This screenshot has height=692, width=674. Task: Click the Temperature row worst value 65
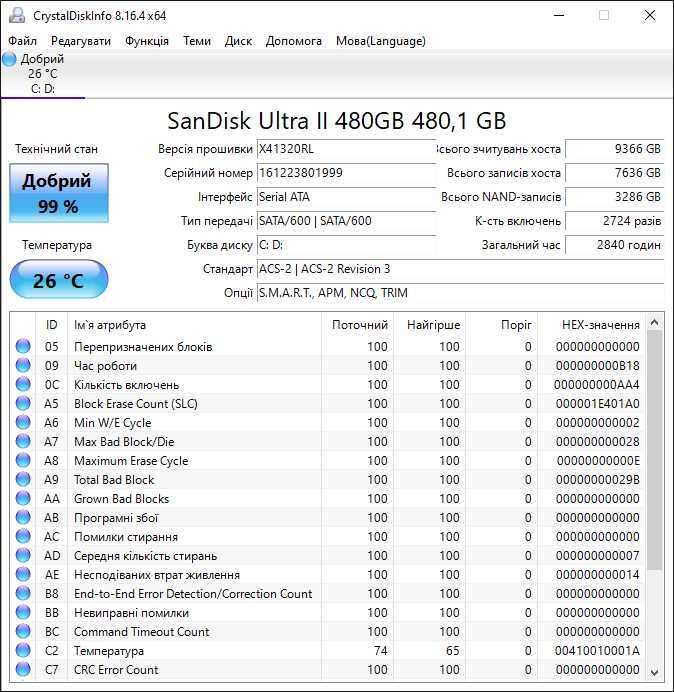(452, 651)
